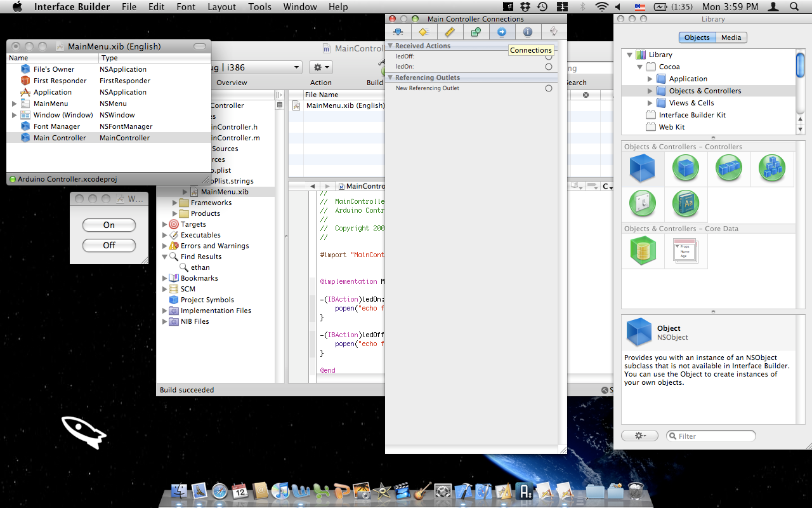Click the File's Owner cube icon
This screenshot has width=812, height=508.
click(x=25, y=69)
